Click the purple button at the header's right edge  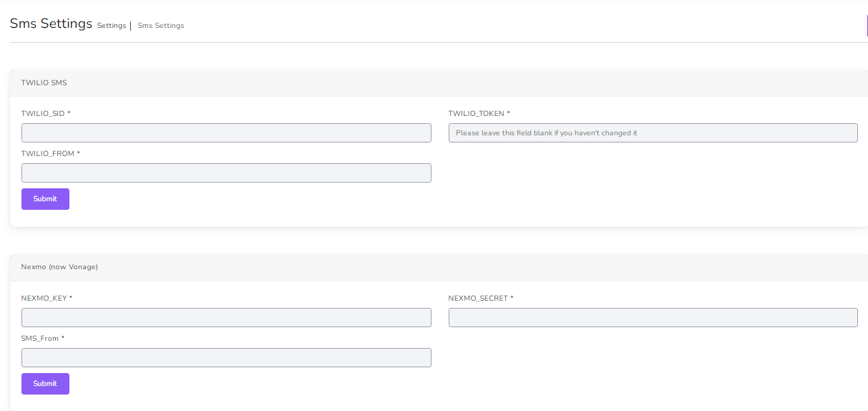coord(866,25)
